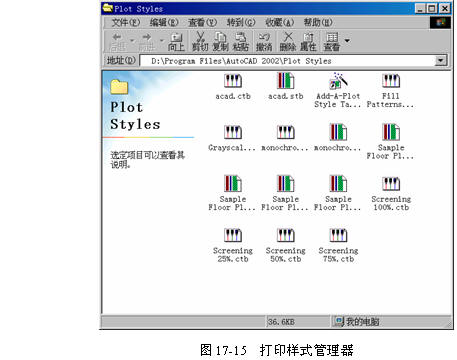Click the Paste (粘贴) toolbar icon
The image size is (457, 360).
pos(241,42)
